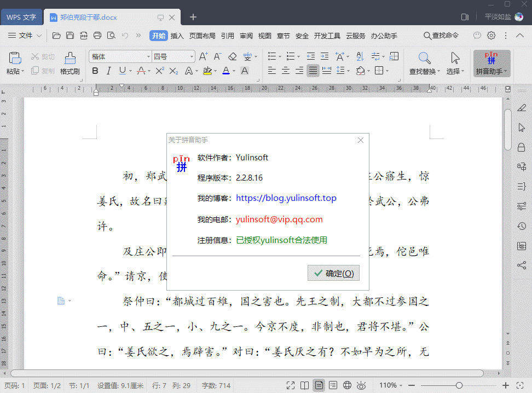Toggle the justify text alignment button
The height and width of the screenshot is (393, 532).
pyautogui.click(x=313, y=71)
